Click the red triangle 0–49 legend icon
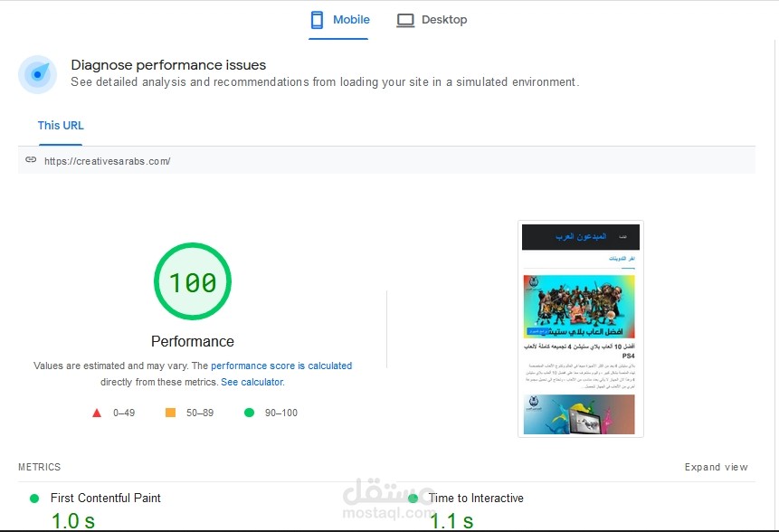Image resolution: width=779 pixels, height=532 pixels. click(x=97, y=413)
